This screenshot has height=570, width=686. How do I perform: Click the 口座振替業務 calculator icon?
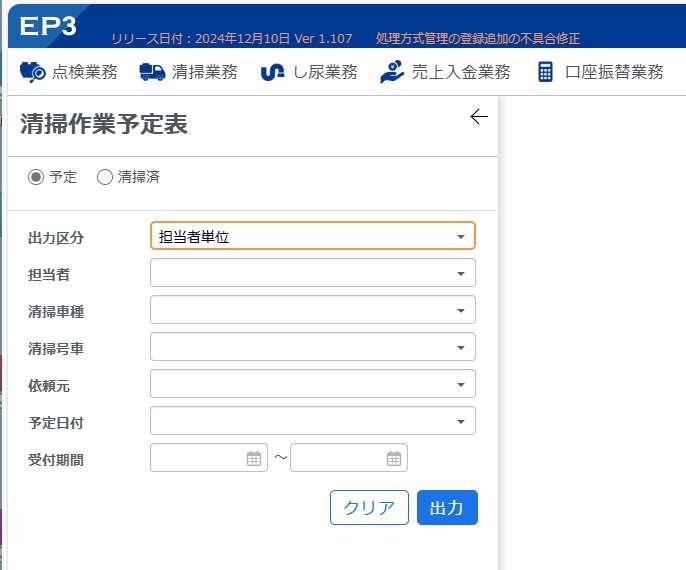click(545, 72)
